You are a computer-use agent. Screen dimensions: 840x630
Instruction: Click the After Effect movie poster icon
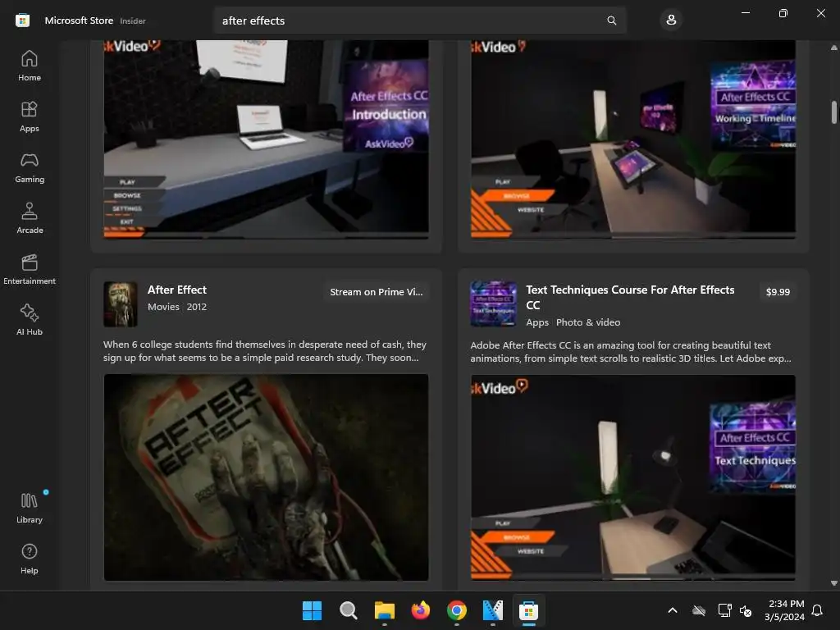click(121, 304)
